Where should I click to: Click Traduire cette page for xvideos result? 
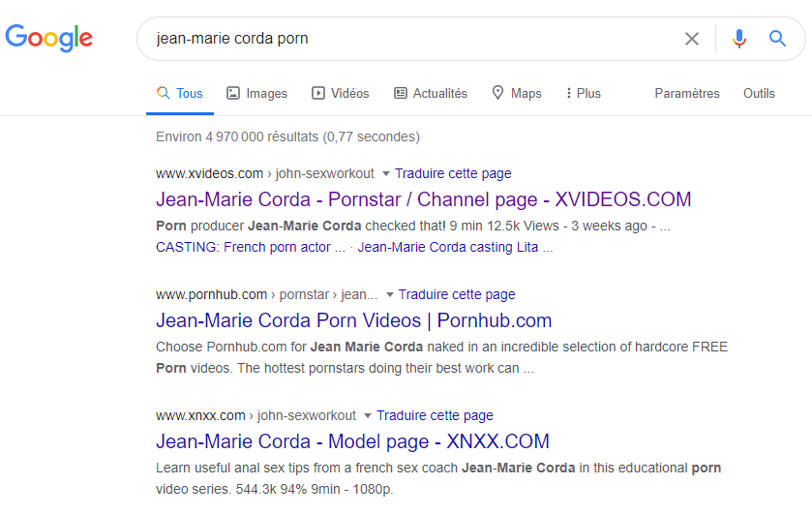pos(453,173)
